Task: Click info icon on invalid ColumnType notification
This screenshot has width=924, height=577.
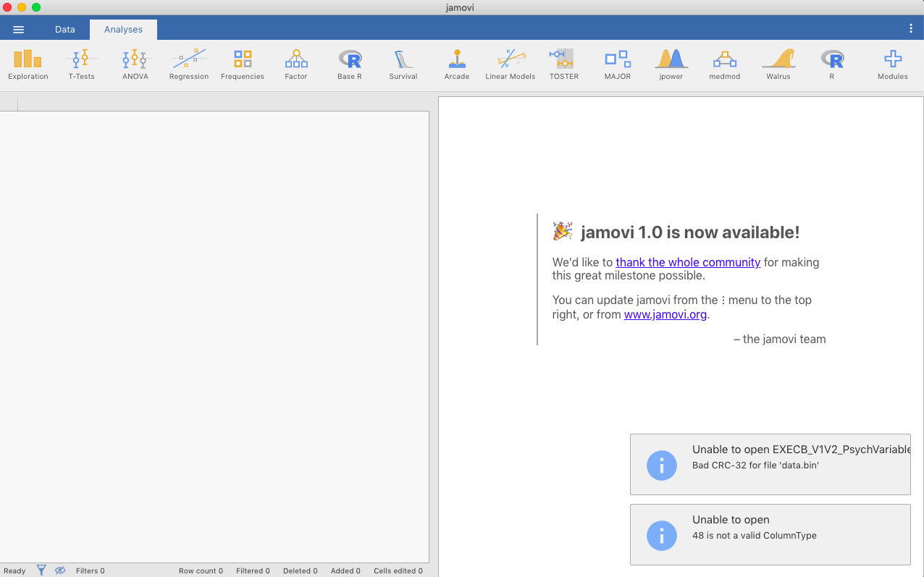Action: tap(661, 535)
